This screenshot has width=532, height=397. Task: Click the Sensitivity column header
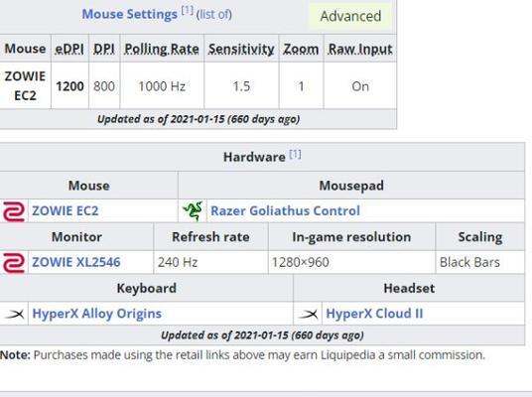[x=241, y=50]
